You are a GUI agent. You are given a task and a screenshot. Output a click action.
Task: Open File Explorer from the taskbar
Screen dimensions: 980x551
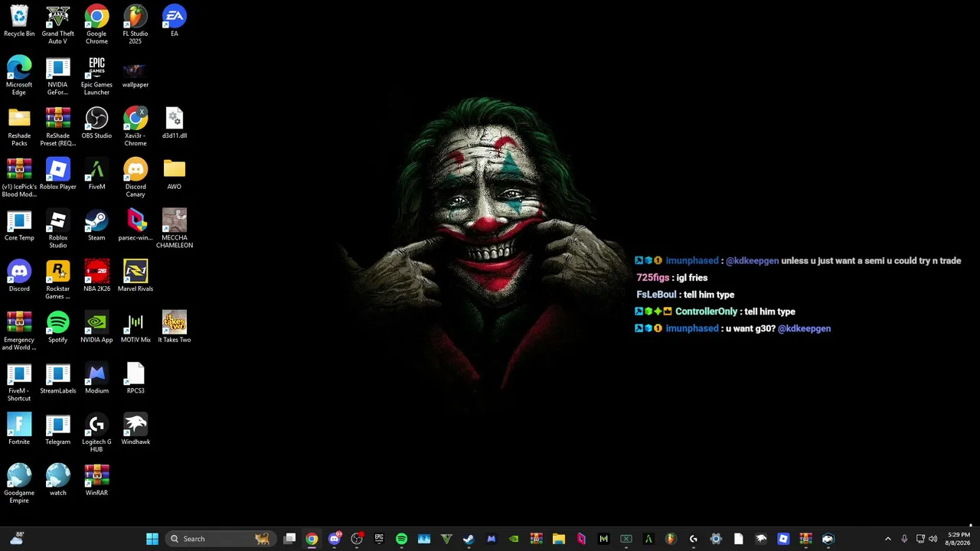(x=559, y=539)
